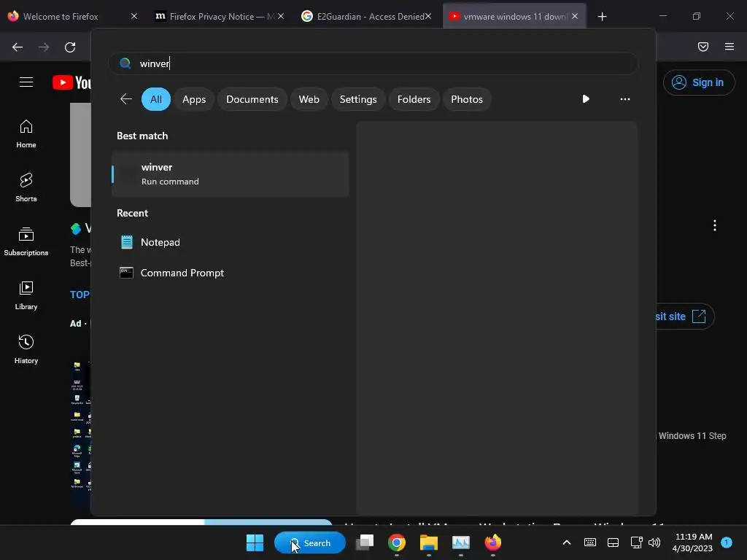Open File Explorer from taskbar
Image resolution: width=747 pixels, height=560 pixels.
tap(429, 542)
